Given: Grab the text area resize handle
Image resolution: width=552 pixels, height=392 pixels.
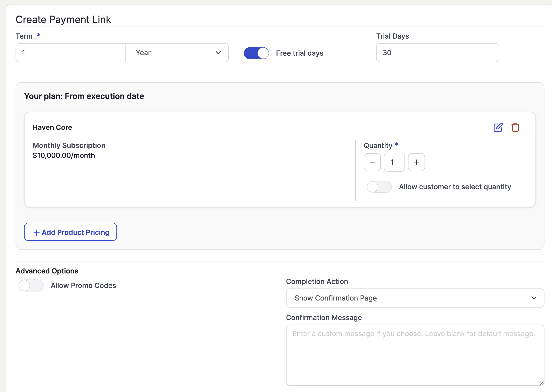Looking at the screenshot, I should tap(542, 383).
